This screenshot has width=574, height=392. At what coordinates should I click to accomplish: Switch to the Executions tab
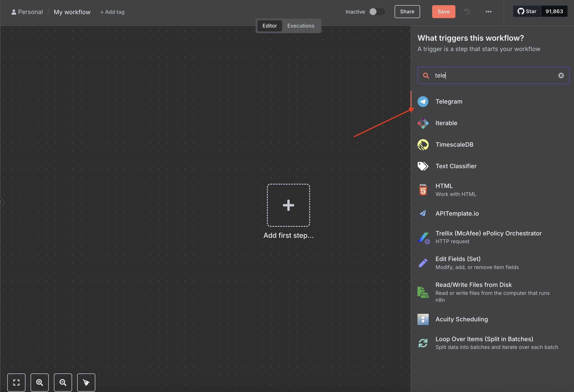(301, 26)
